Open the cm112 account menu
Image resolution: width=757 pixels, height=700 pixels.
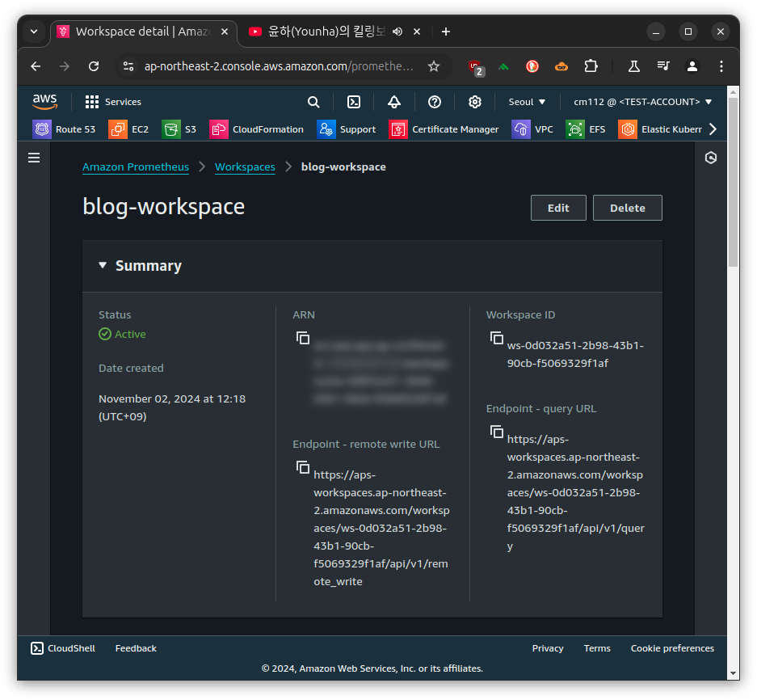coord(642,102)
